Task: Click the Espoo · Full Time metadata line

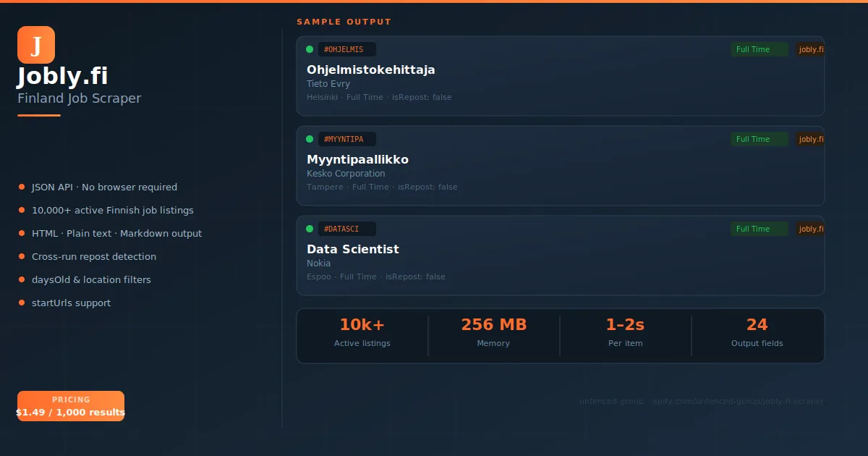Action: [376, 276]
